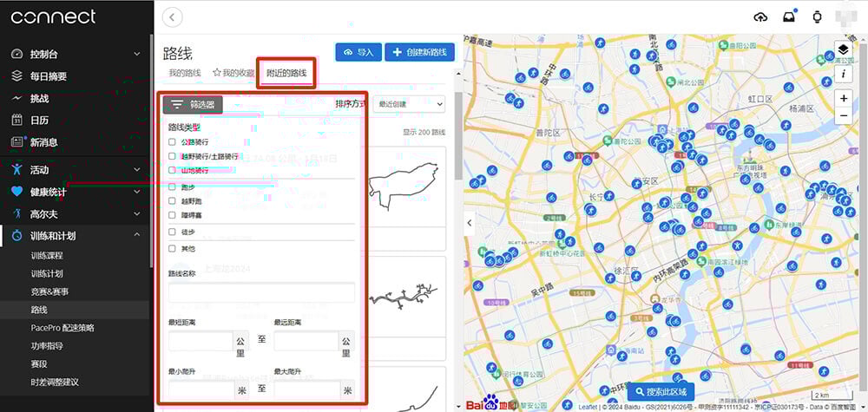Viewport: 868px width, 412px height.
Task: Toggle the 筛选器 filter button
Action: click(193, 104)
